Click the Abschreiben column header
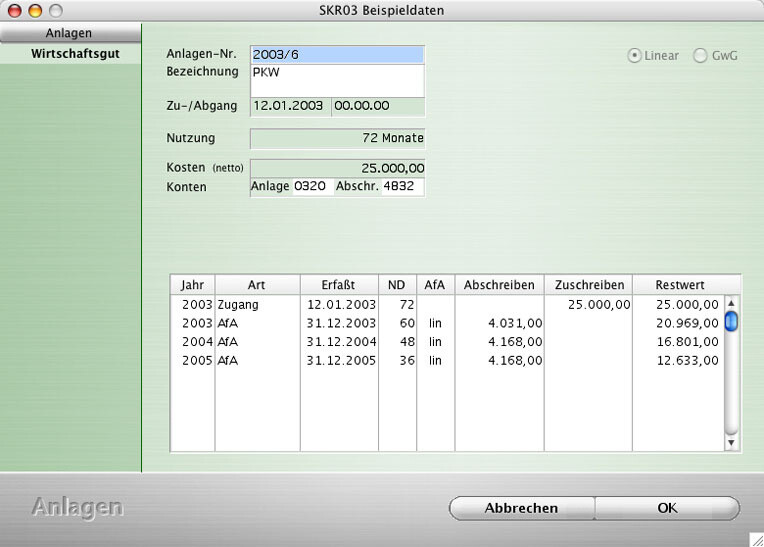 click(x=499, y=285)
